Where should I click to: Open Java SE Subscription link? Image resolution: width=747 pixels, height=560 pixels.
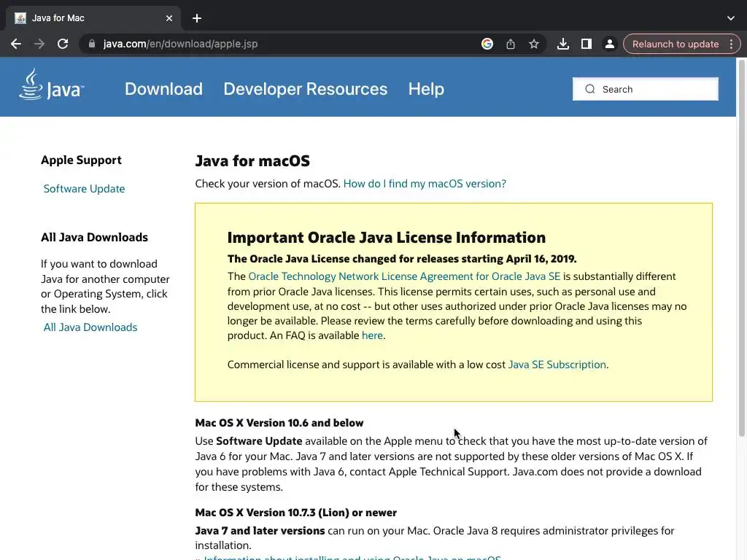tap(557, 365)
